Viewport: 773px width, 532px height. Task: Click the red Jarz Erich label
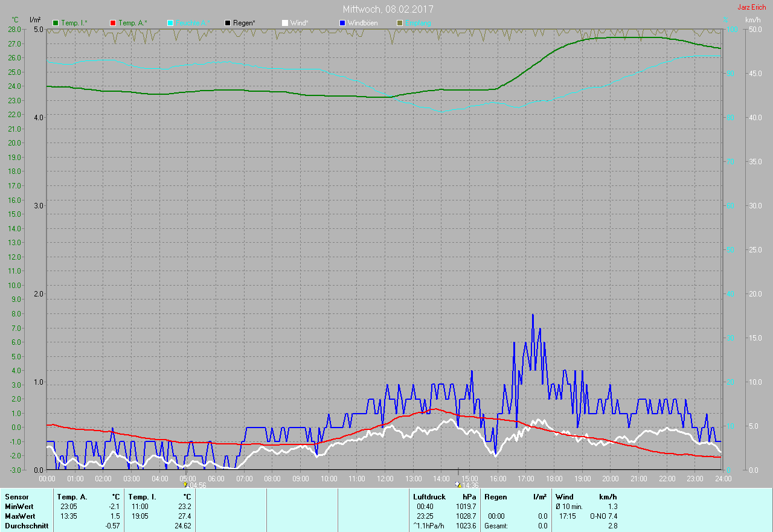pos(751,7)
